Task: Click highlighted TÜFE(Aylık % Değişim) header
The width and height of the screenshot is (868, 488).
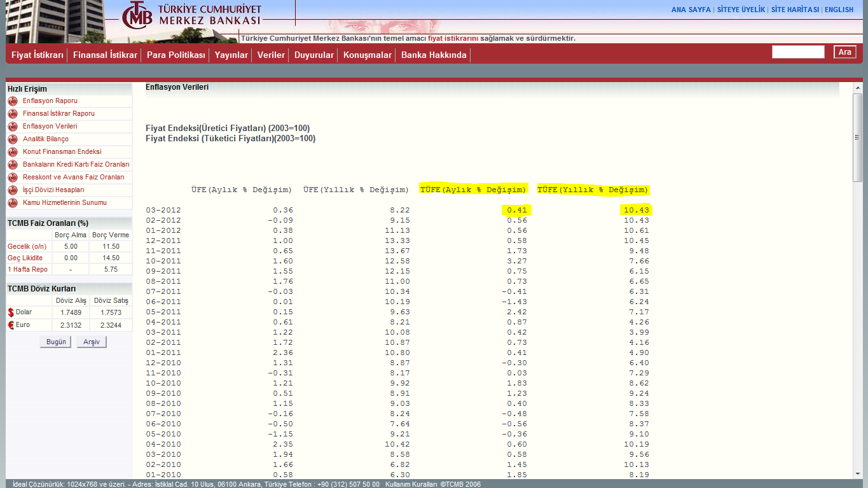Action: [474, 190]
